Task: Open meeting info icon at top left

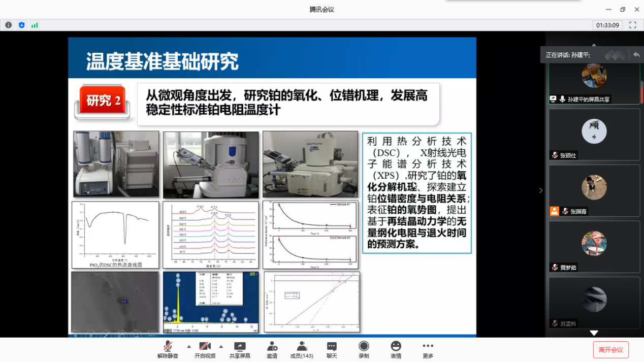Action: [x=9, y=25]
